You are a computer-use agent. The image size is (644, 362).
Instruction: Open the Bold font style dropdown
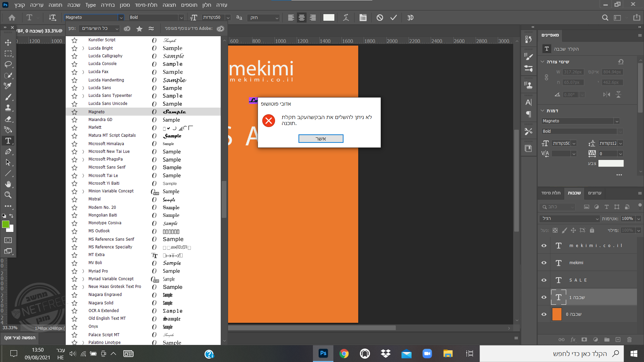click(181, 17)
